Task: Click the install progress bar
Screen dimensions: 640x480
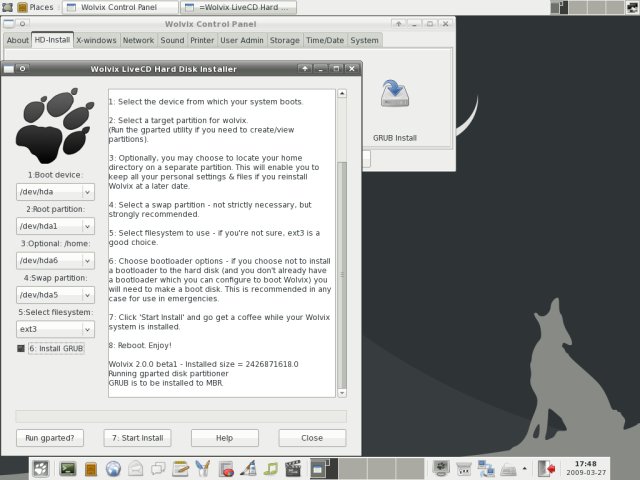Action: [x=181, y=416]
